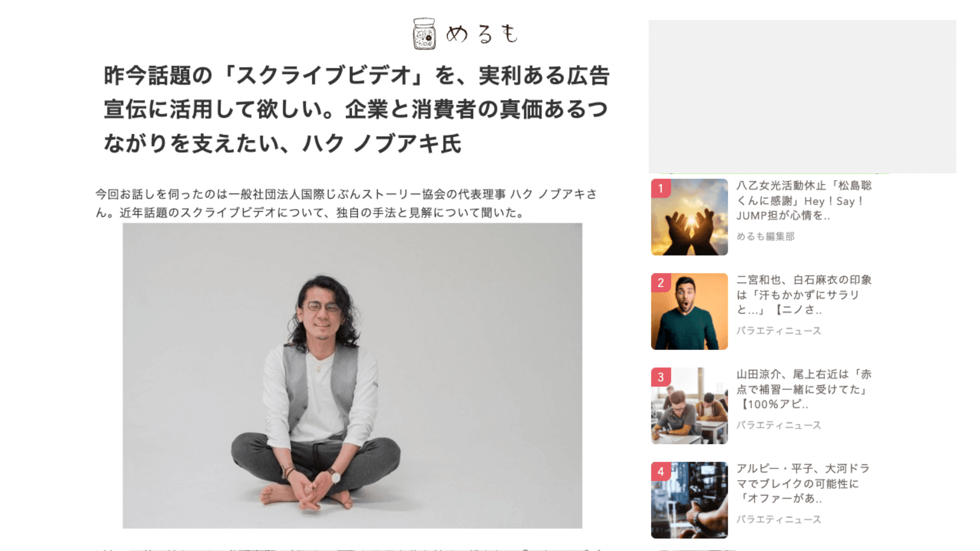This screenshot has width=980, height=551.
Task: Click the gray advertisement placeholder box
Action: 802,96
